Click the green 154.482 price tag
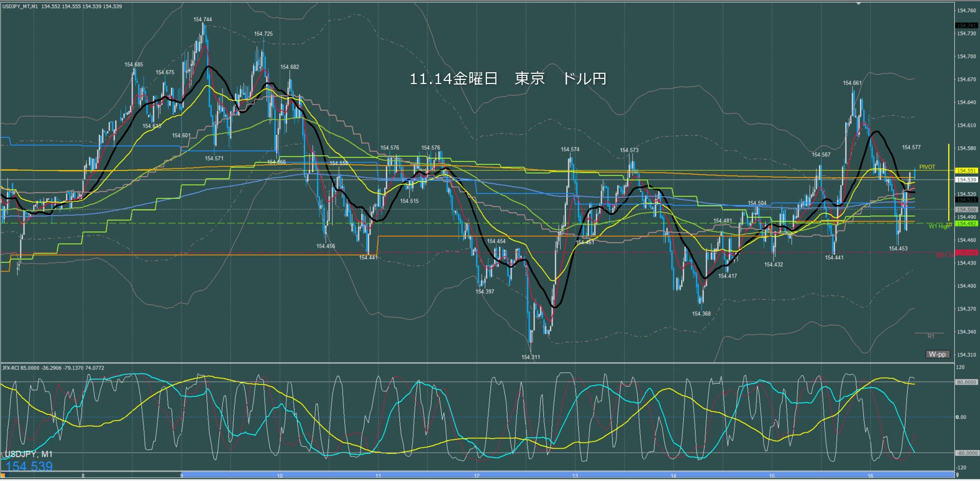Image resolution: width=980 pixels, height=481 pixels. pyautogui.click(x=966, y=224)
